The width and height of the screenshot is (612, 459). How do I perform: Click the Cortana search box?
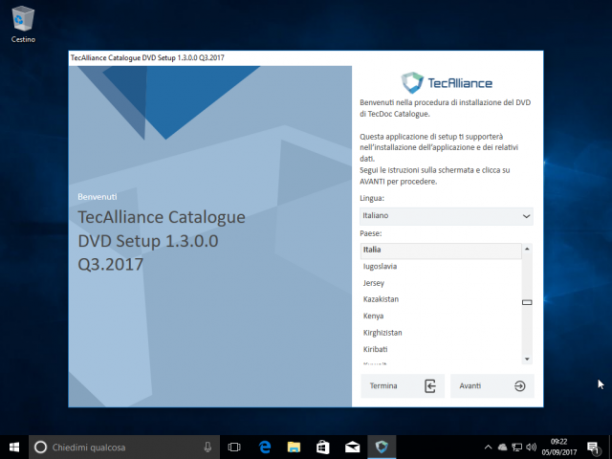[x=124, y=447]
